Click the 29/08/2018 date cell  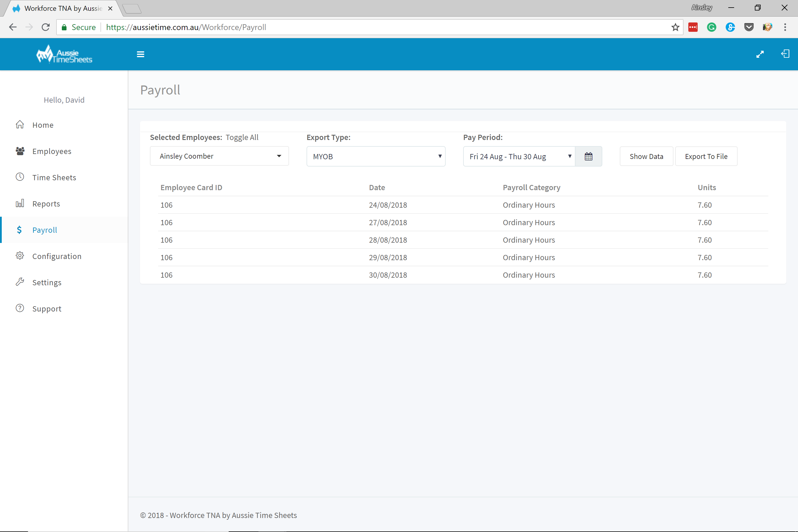click(388, 258)
